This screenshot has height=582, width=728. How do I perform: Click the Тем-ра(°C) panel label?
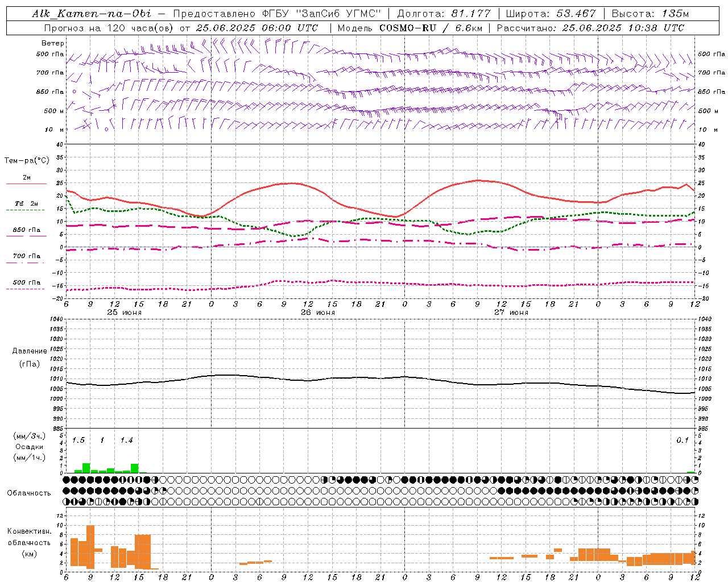coord(27,161)
